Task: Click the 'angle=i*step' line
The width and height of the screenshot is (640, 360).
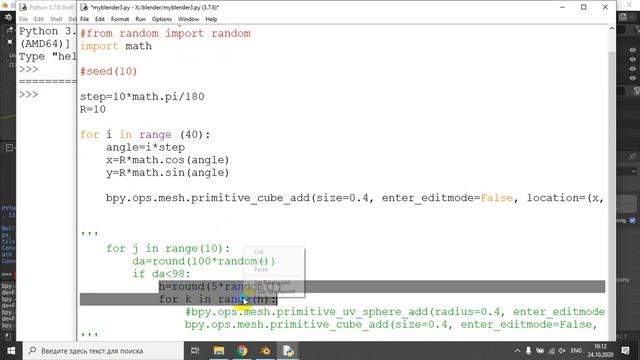Action: [x=145, y=147]
